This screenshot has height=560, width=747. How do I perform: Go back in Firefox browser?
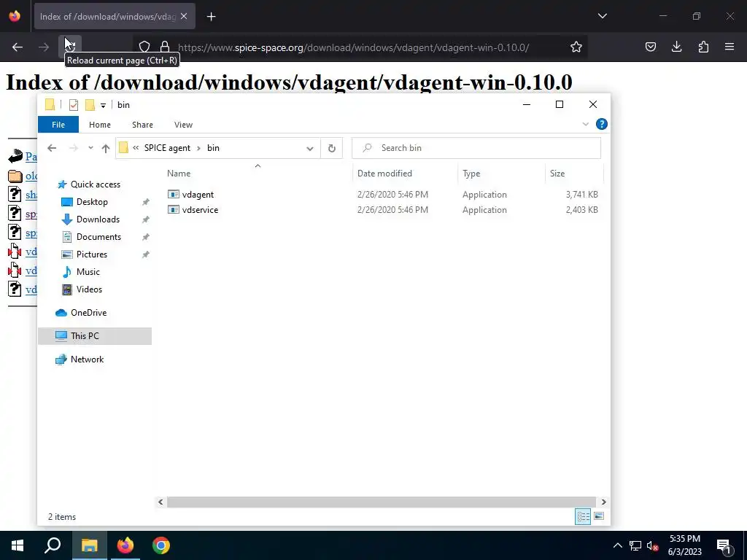coord(18,47)
